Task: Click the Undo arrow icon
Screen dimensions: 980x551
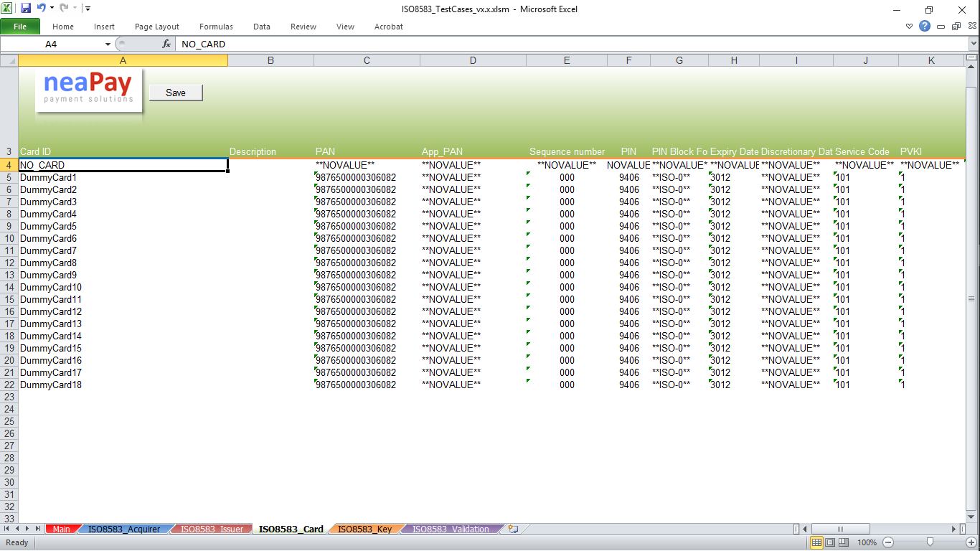Action: (x=41, y=9)
